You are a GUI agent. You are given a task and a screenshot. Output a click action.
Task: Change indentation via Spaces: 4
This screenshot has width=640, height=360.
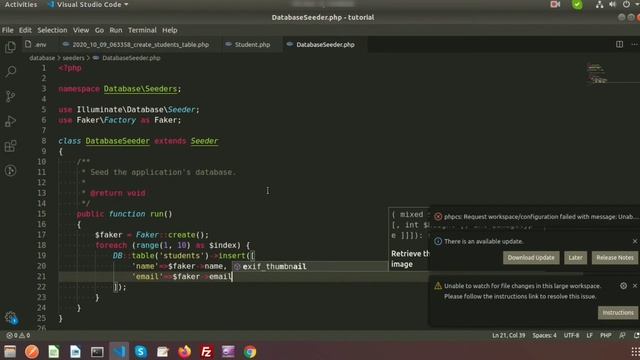[544, 335]
